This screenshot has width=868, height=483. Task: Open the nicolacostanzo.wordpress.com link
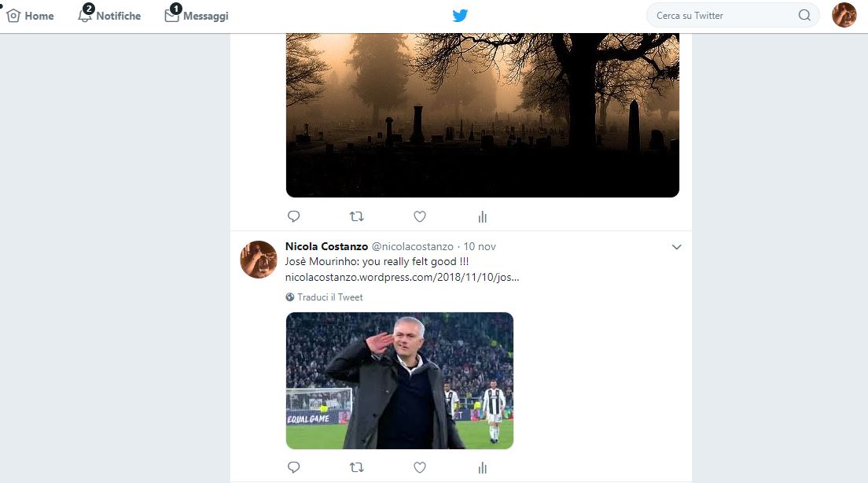(402, 277)
